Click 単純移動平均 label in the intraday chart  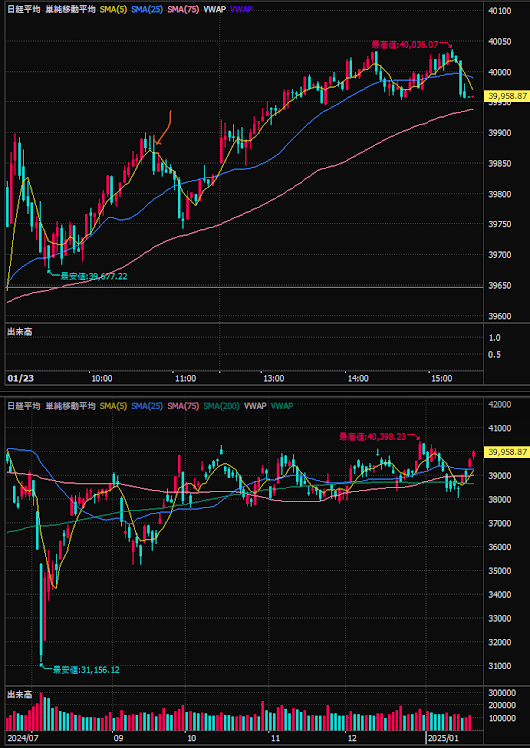click(71, 9)
